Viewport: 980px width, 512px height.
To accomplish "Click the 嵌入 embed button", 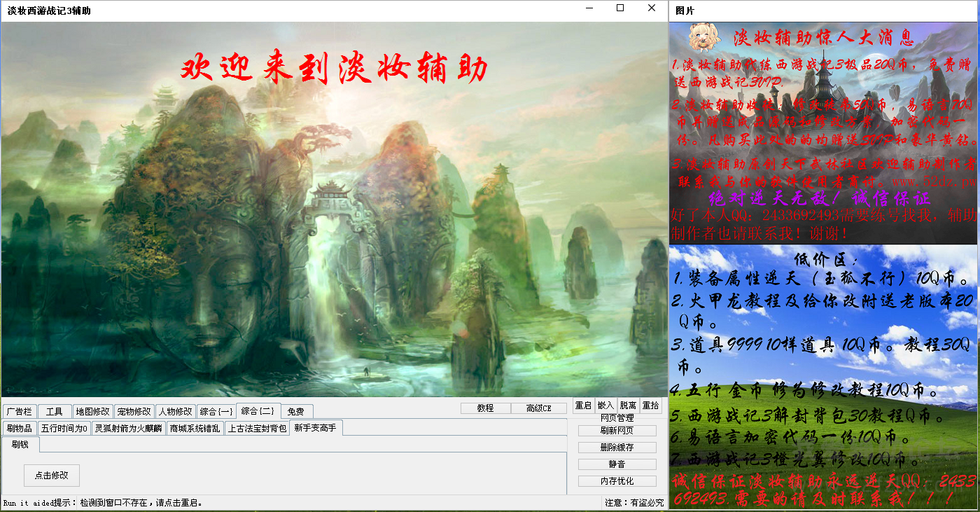I will [606, 406].
